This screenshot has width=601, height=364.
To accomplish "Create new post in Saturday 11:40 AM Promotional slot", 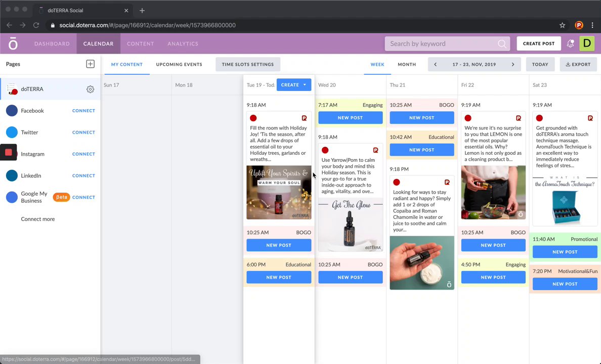I will 565,252.
